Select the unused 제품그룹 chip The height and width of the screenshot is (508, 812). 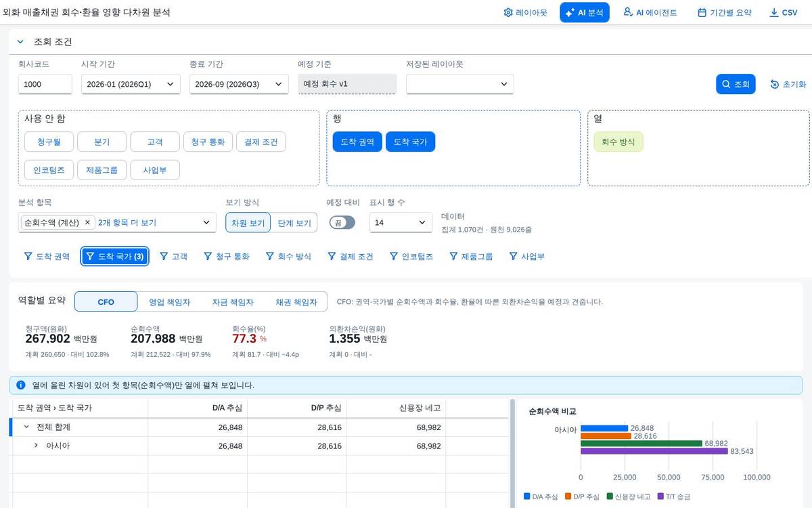tap(101, 170)
